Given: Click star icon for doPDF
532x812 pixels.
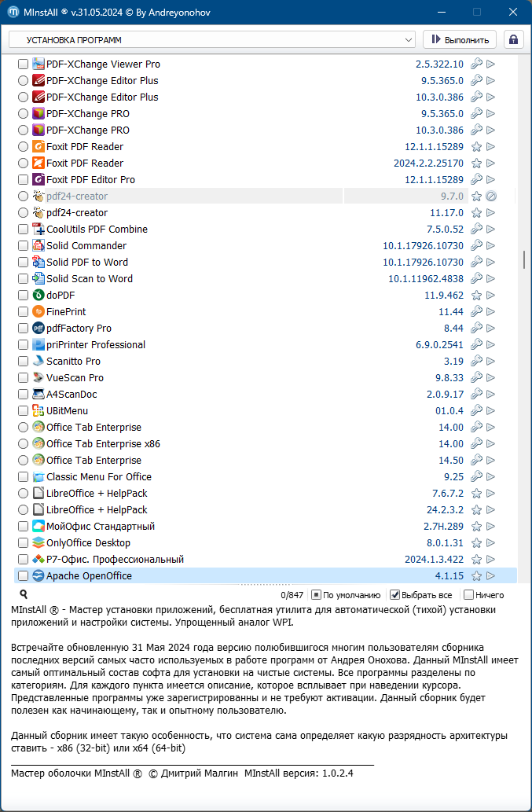Looking at the screenshot, I should tap(477, 296).
